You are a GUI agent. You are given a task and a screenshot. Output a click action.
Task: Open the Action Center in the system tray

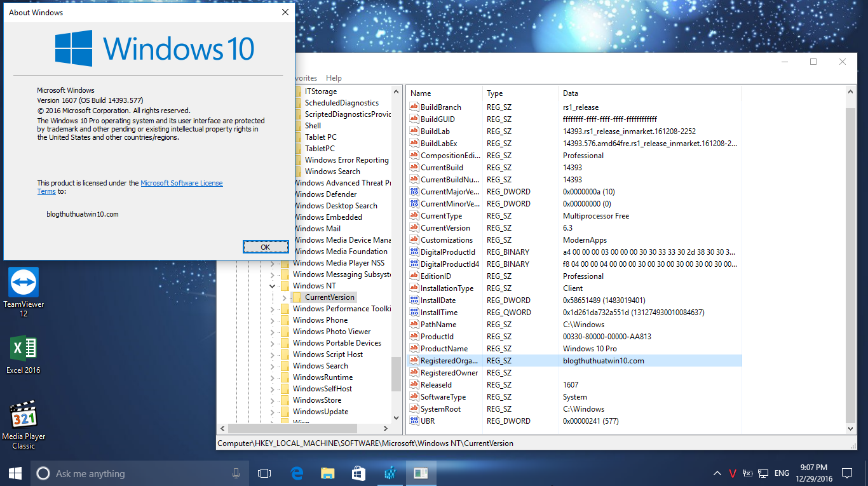pyautogui.click(x=846, y=473)
